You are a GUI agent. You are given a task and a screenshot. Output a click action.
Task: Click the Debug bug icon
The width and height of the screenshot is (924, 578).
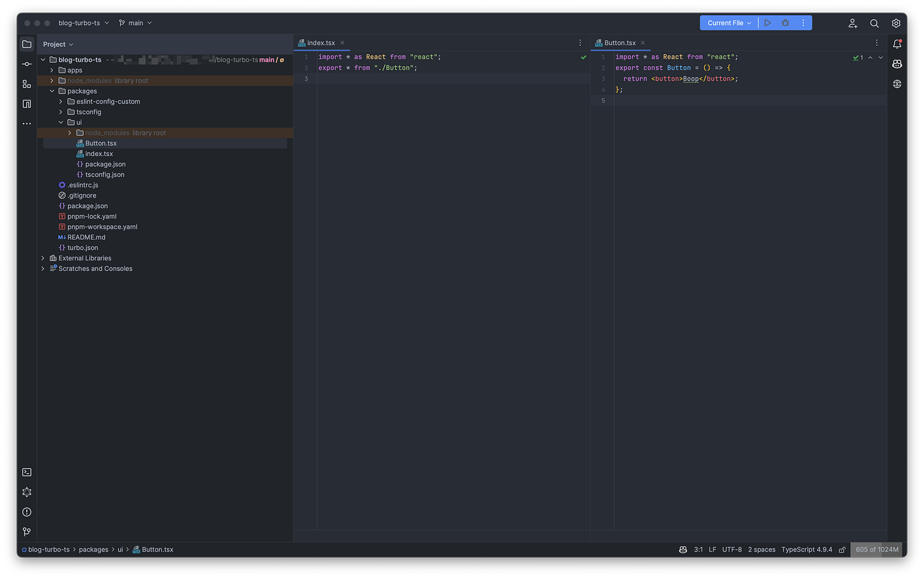coord(785,23)
